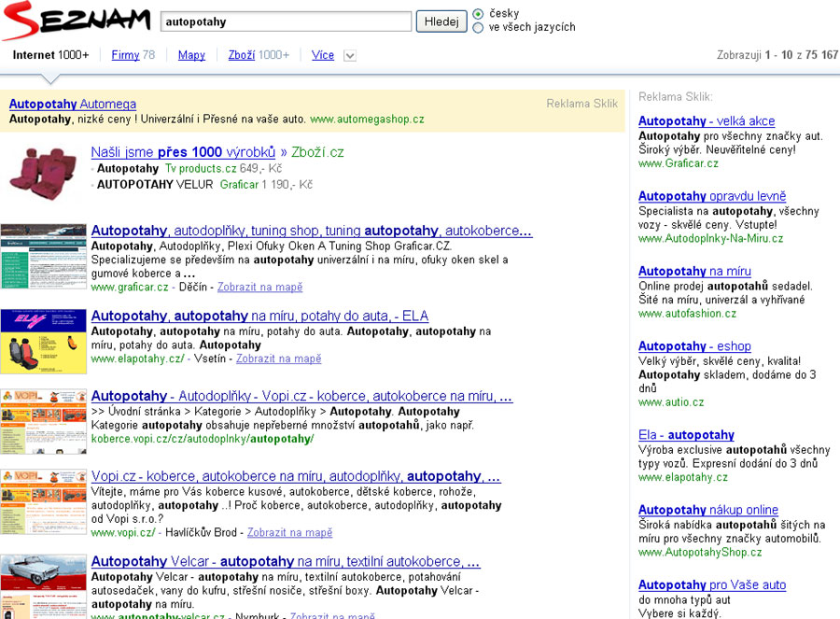Visit www.elapotahy.cz sidebar ad URL
840x619 pixels.
683,477
